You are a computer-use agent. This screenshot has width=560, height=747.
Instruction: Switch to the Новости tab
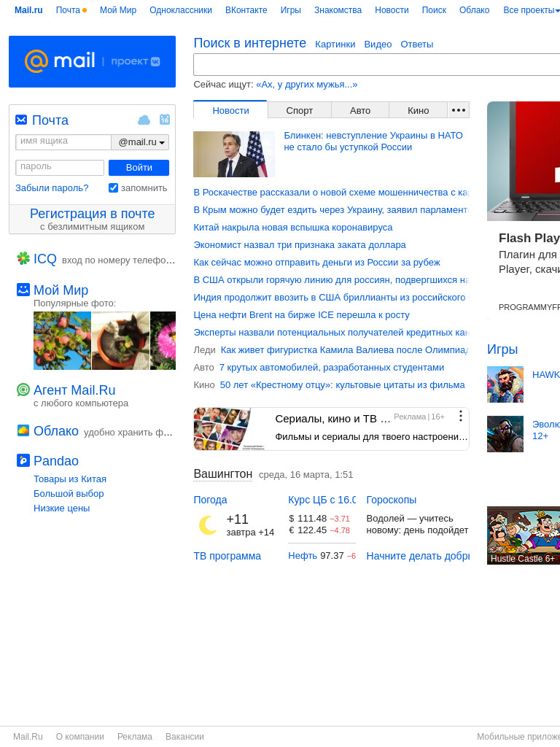pyautogui.click(x=230, y=110)
